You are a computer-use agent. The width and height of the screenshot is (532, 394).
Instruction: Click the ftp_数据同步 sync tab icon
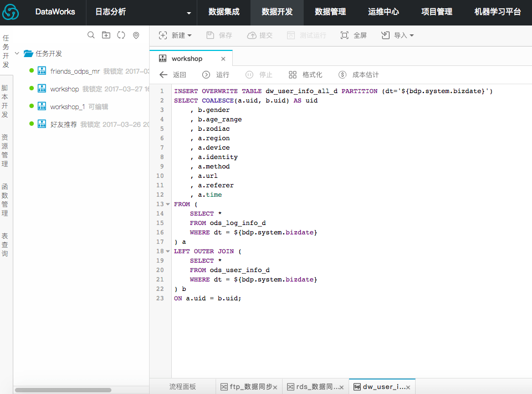[224, 387]
